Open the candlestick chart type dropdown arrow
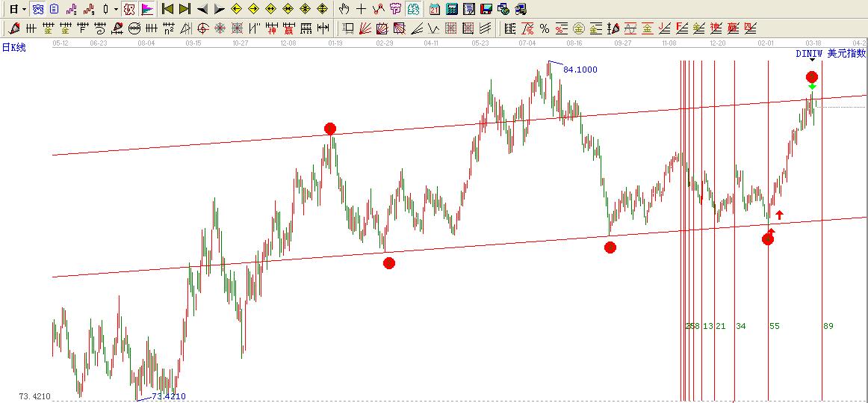Image resolution: width=868 pixels, height=403 pixels. [x=114, y=9]
